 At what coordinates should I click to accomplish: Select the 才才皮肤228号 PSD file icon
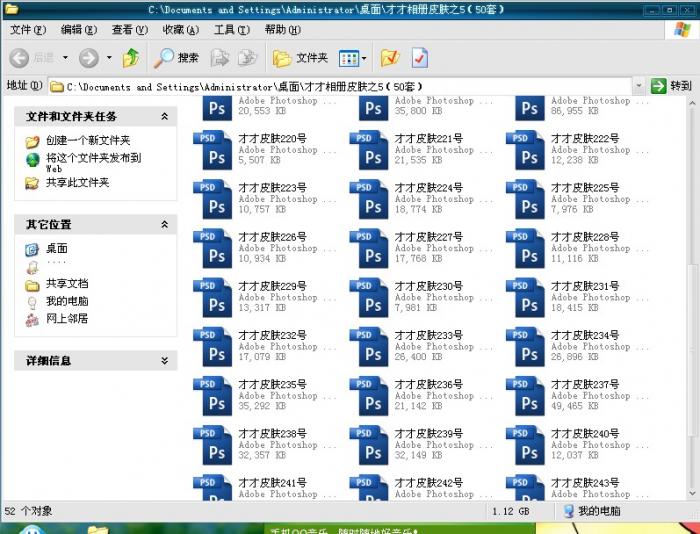tap(525, 248)
